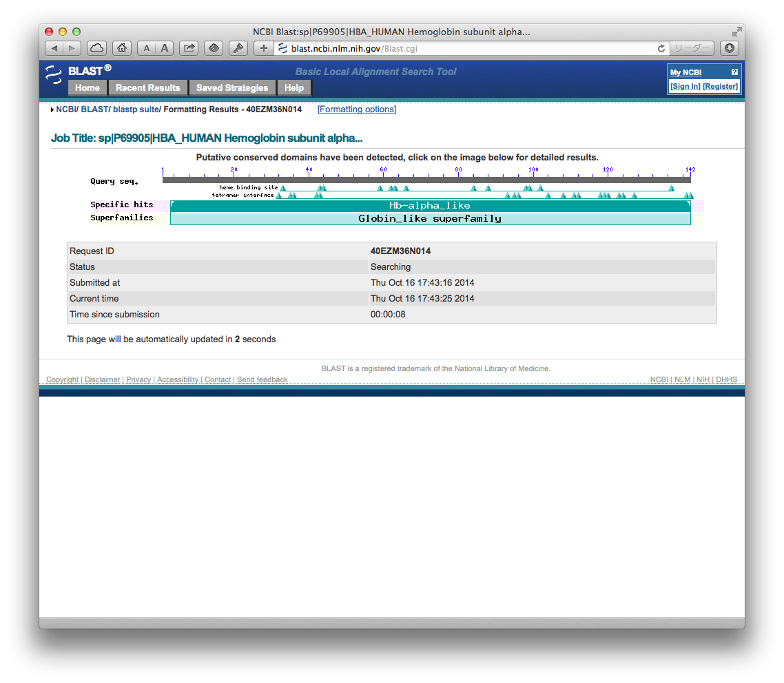Viewport: 784px width, 683px height.
Task: Click the Globin_like superfamily domain bar
Action: point(430,219)
